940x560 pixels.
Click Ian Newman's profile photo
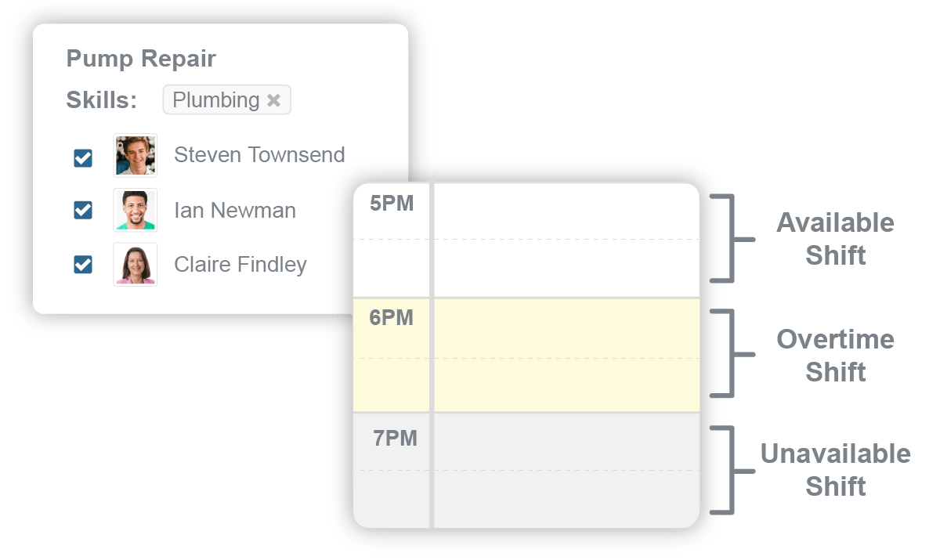coord(135,209)
